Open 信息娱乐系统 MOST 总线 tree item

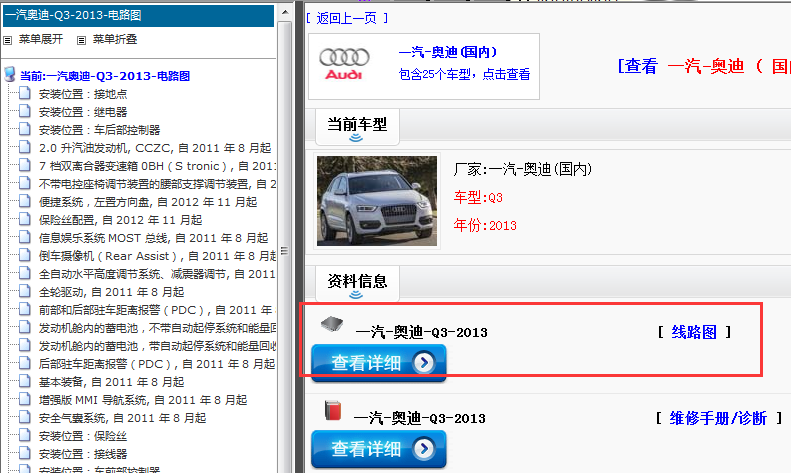point(153,238)
